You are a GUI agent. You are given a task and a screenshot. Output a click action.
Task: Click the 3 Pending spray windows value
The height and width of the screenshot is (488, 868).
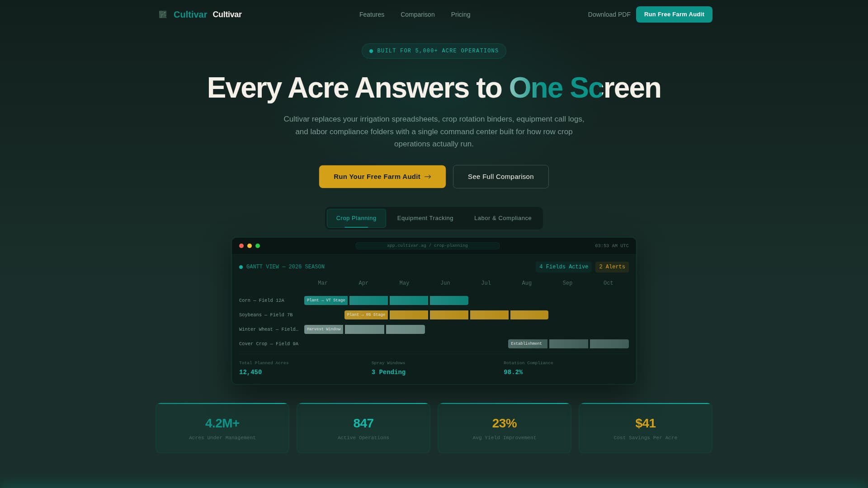[388, 372]
